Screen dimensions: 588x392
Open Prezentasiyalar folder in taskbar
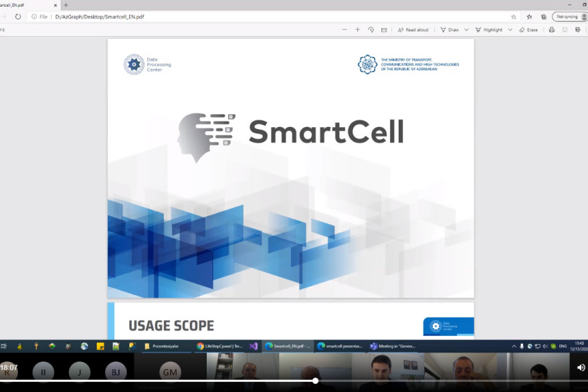point(165,347)
